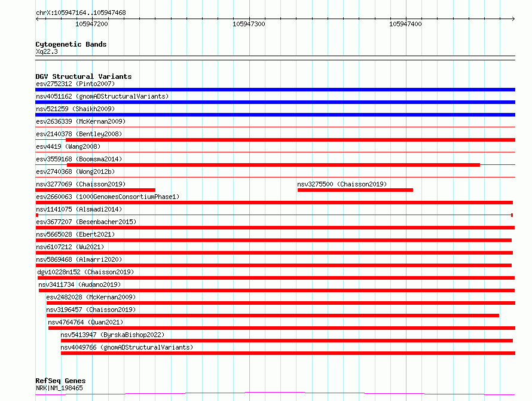Viewport: 532px width, 401px height.
Task: Click the 105947400 ruler position label
Action: point(405,24)
